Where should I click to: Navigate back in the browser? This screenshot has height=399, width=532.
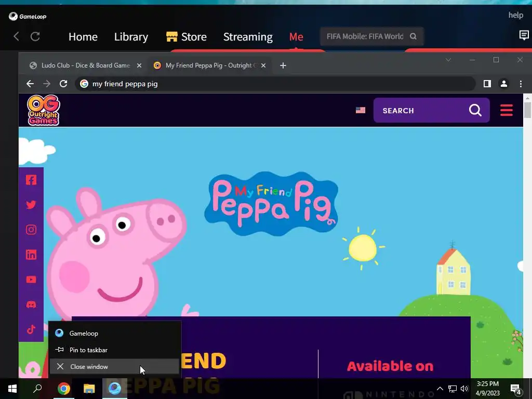coord(30,84)
